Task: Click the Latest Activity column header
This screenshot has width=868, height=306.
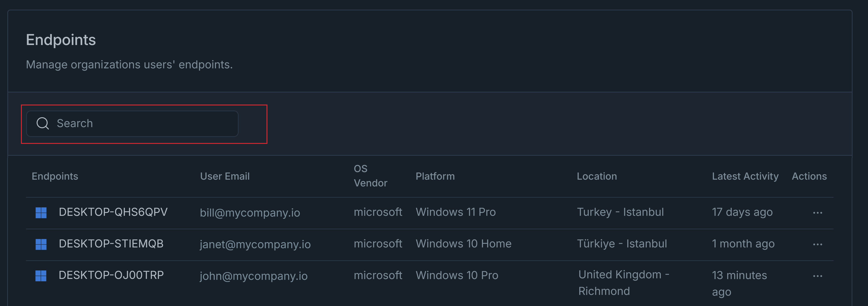Action: coord(745,176)
